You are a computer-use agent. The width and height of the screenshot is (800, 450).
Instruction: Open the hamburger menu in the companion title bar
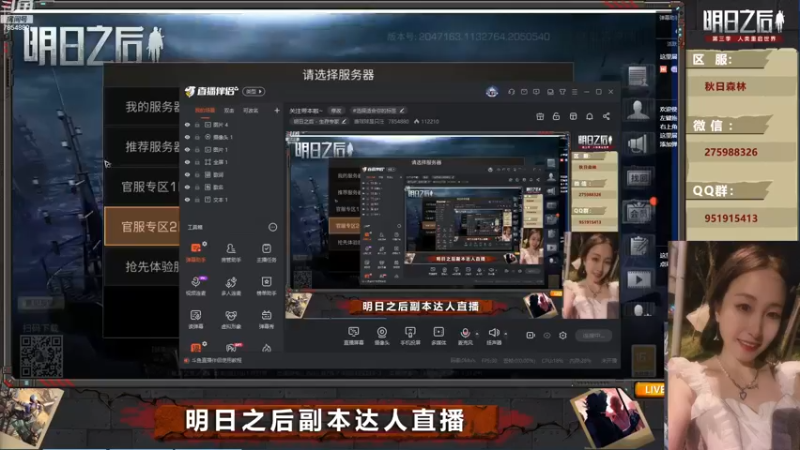[574, 92]
